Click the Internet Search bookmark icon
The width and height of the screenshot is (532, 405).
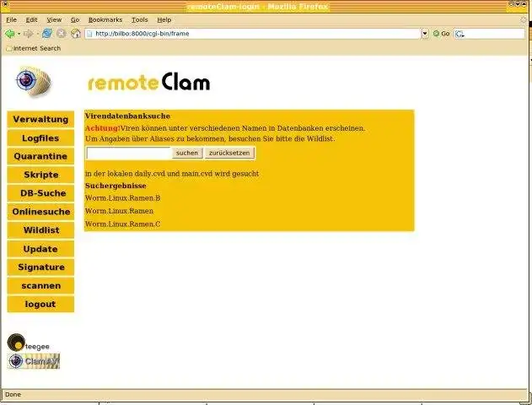(9, 49)
